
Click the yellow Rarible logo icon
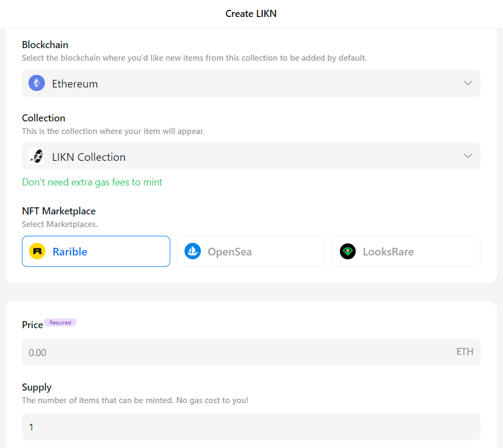pos(38,252)
